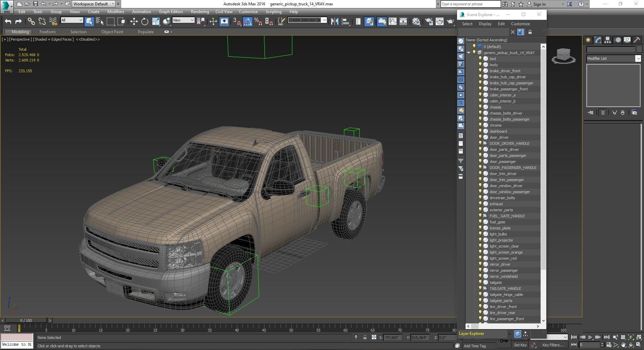Click the Play Animation button
Screen dimensions: 644x350
590,337
